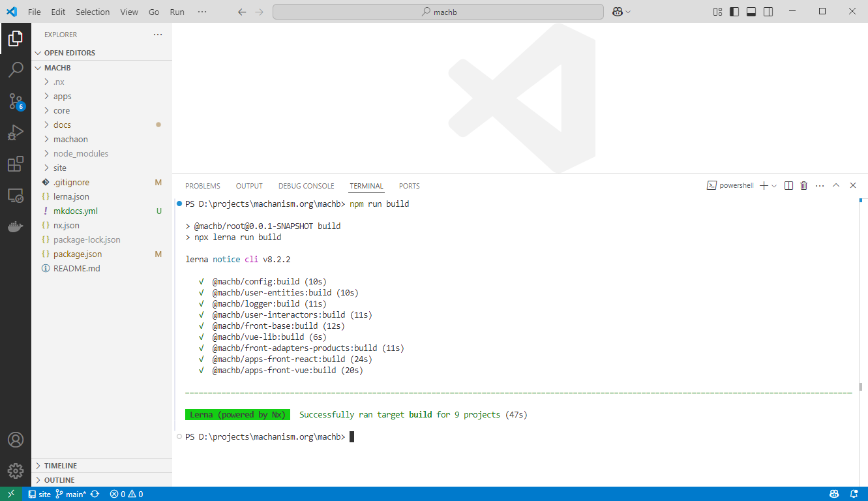
Task: Open README.md file
Action: [x=102, y=269]
